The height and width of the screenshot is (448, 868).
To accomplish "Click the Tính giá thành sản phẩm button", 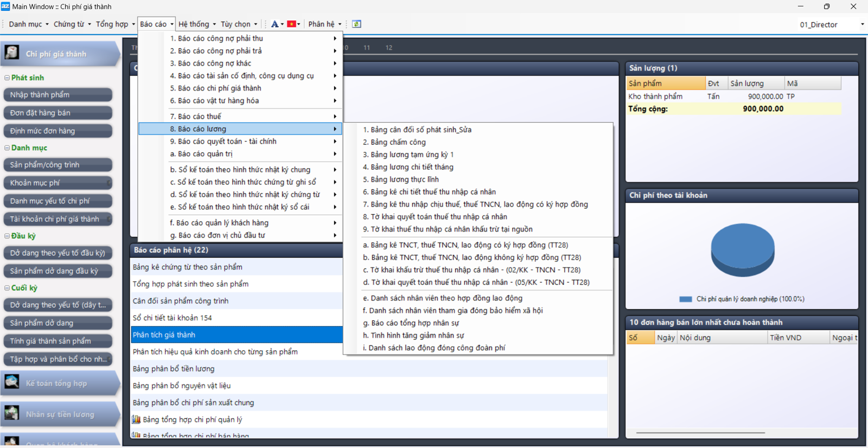I will (x=58, y=341).
